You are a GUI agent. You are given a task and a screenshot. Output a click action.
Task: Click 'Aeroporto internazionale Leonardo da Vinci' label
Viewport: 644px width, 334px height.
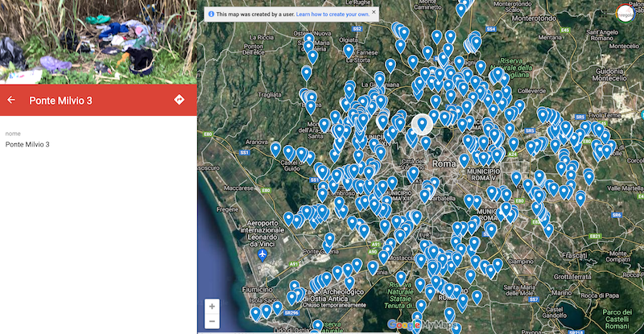262,233
